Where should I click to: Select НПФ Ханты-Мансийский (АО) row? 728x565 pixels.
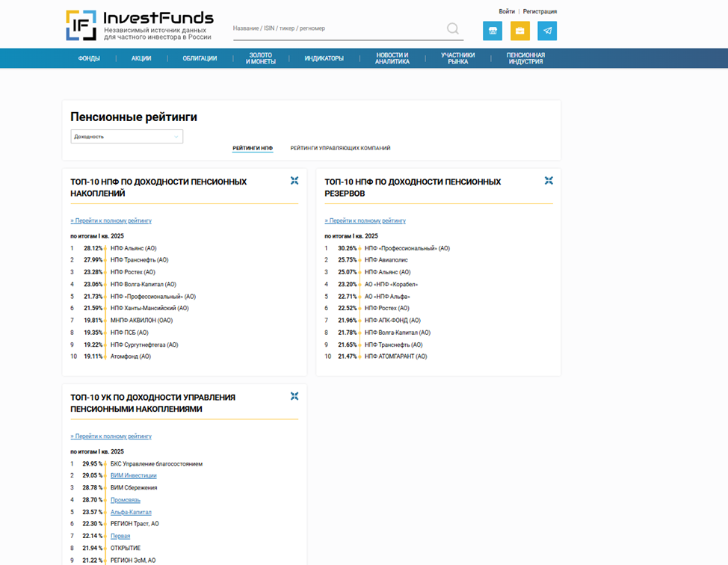(x=149, y=308)
